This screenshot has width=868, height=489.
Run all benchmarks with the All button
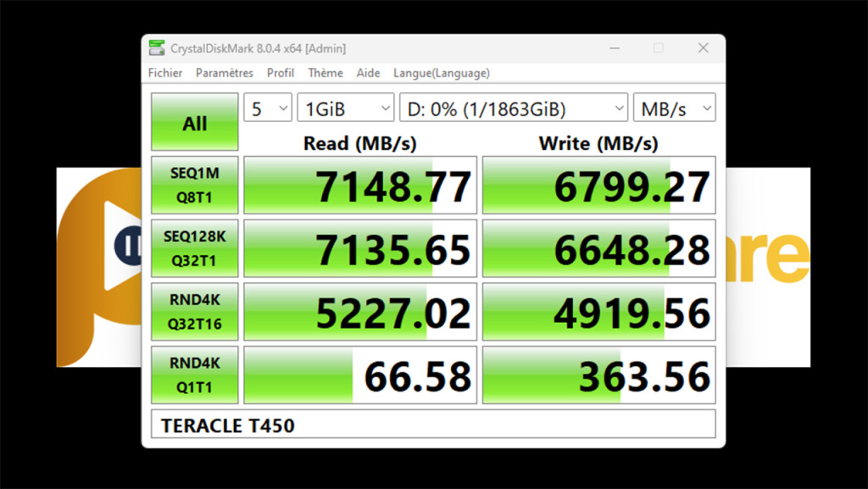pos(195,122)
